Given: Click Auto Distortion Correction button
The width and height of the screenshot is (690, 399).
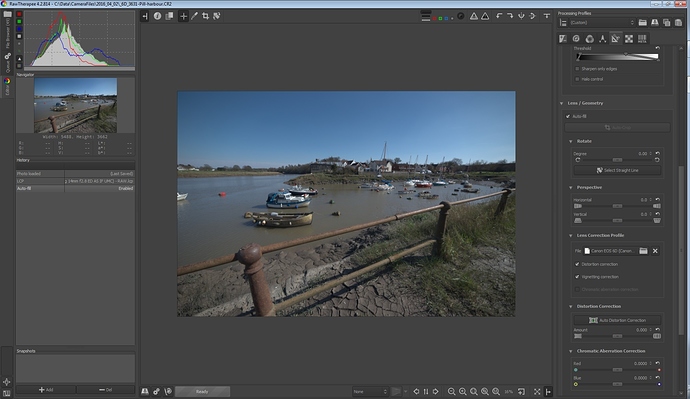Looking at the screenshot, I should tap(617, 320).
